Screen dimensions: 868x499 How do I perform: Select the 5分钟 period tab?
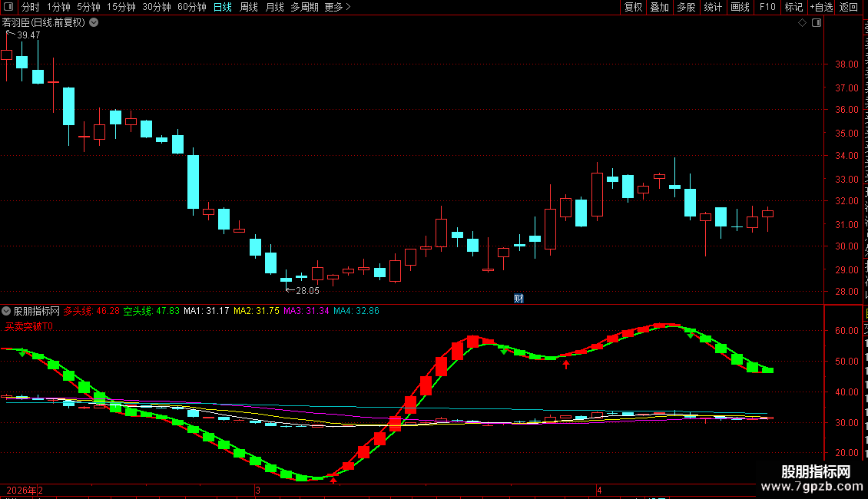[88, 7]
